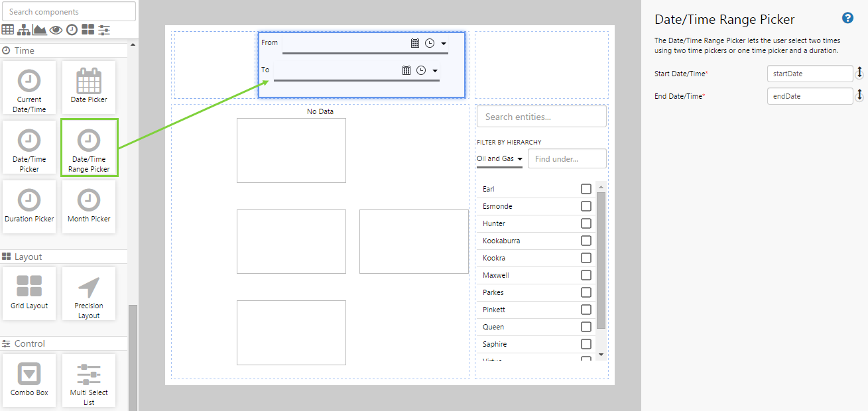This screenshot has height=411, width=868.
Task: Click the Saphire entity name
Action: click(495, 344)
